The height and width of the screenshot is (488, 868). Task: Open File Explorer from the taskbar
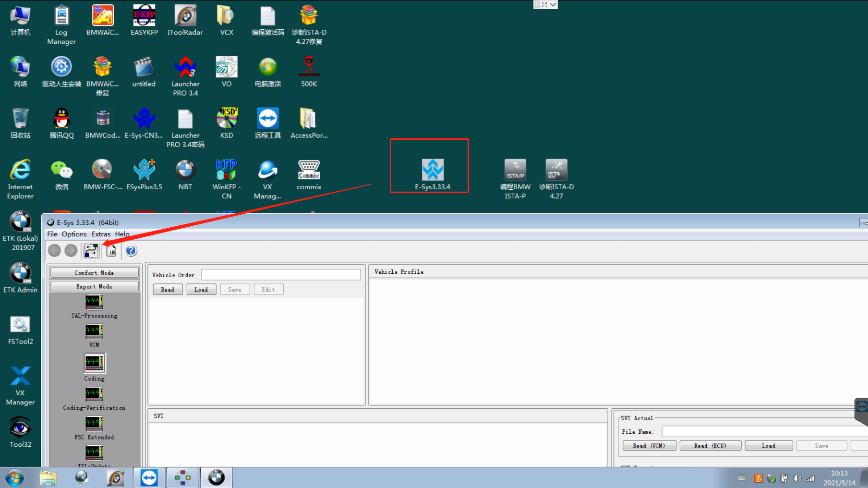tap(48, 478)
